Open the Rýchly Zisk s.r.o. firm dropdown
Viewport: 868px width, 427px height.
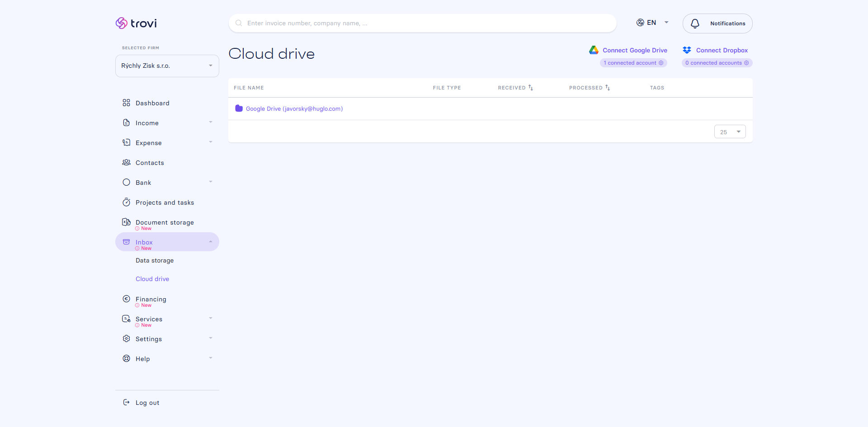167,66
